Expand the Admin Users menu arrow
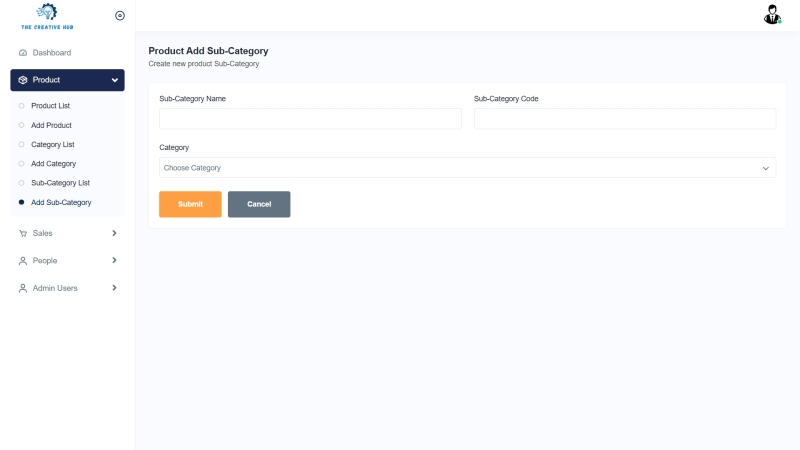This screenshot has width=800, height=450. 114,288
